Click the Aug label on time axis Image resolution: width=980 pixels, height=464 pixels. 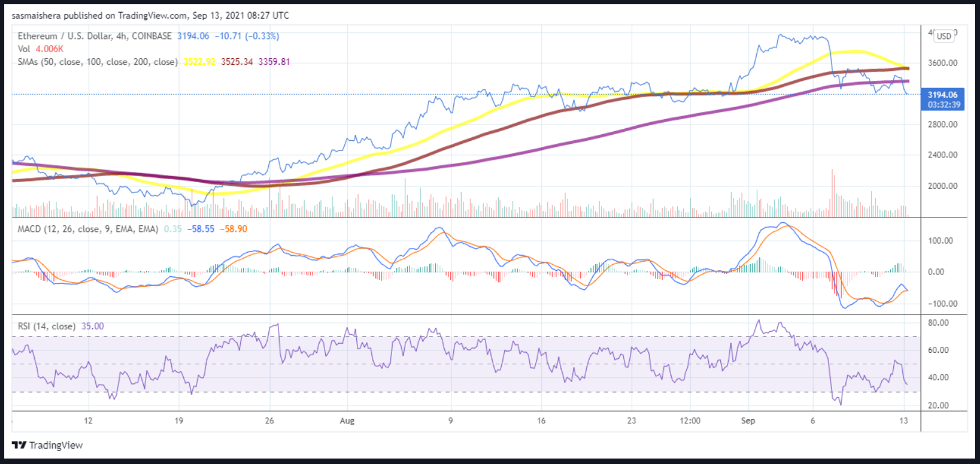tap(347, 420)
